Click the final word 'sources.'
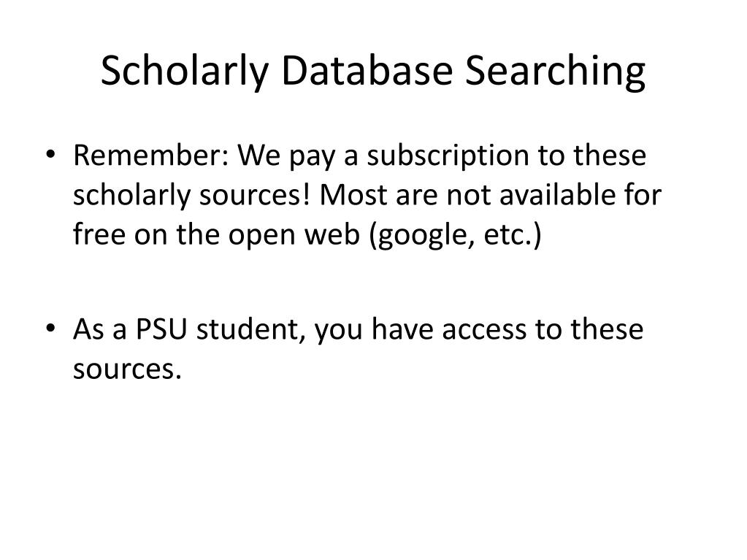 pyautogui.click(x=127, y=369)
